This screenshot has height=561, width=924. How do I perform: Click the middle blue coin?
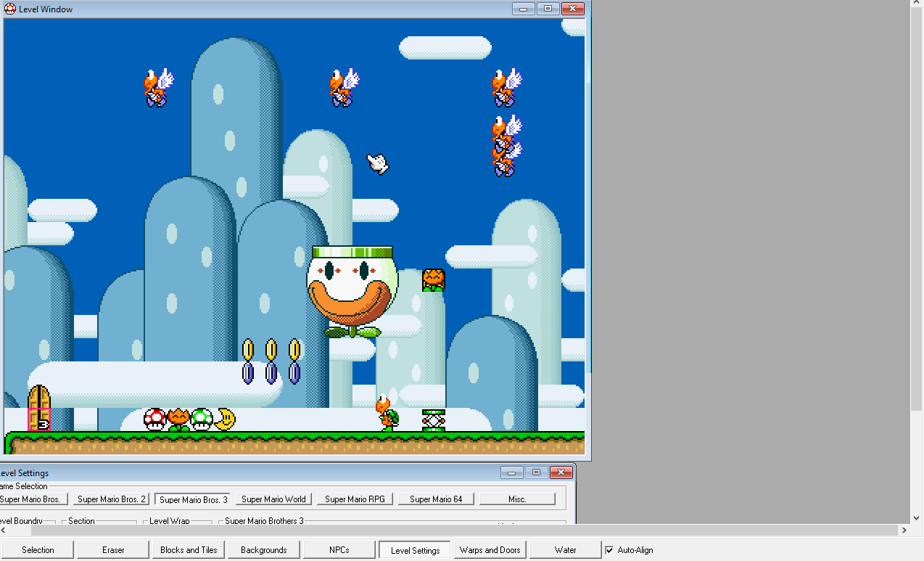[x=271, y=374]
